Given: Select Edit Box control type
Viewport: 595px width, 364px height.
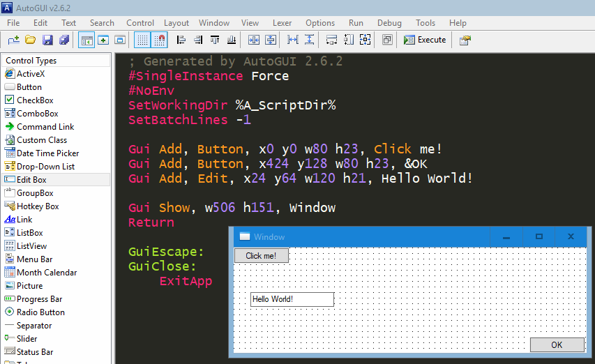Looking at the screenshot, I should [57, 180].
